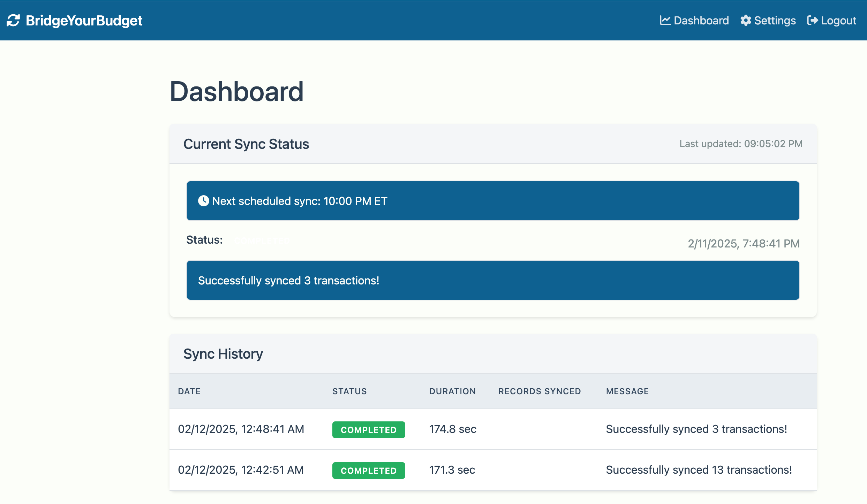The width and height of the screenshot is (867, 504).
Task: Click the '174.8 sec' duration cell
Action: [x=453, y=429]
